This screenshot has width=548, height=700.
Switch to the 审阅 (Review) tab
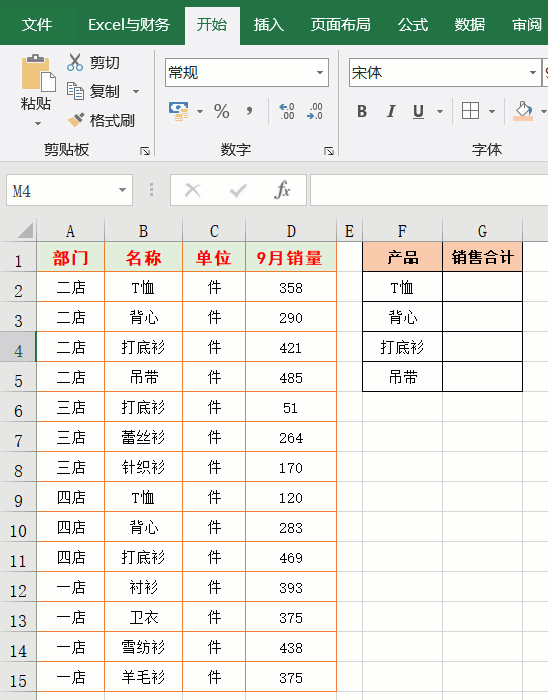point(527,25)
